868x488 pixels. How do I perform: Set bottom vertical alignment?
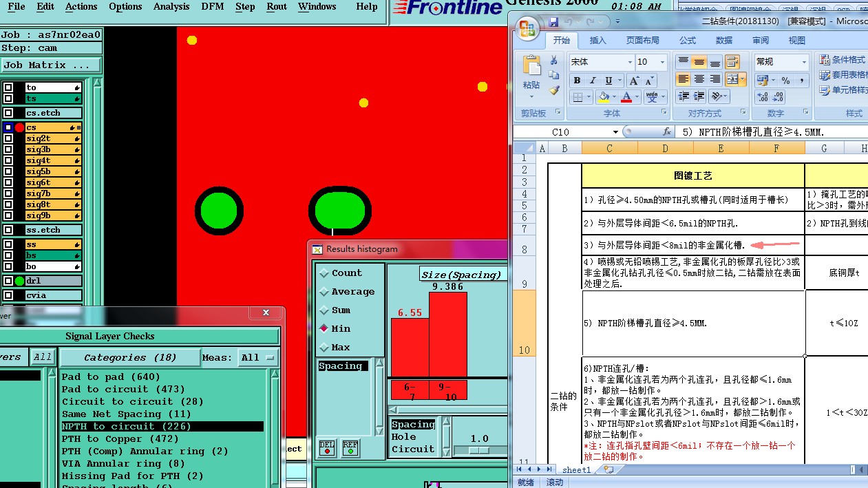coord(715,62)
